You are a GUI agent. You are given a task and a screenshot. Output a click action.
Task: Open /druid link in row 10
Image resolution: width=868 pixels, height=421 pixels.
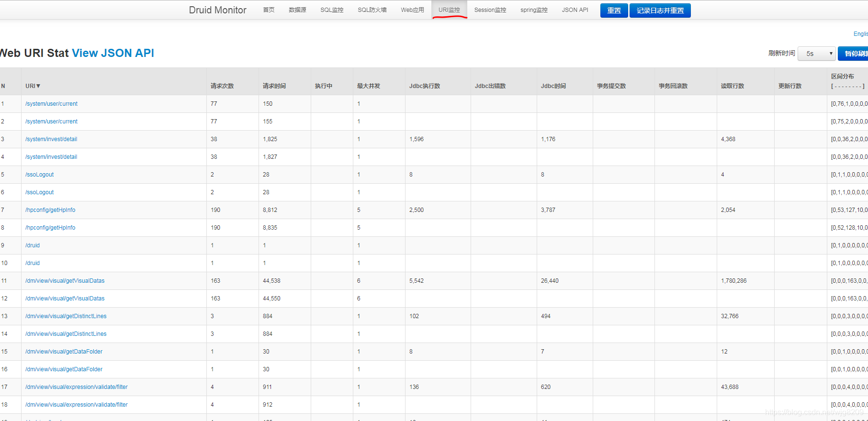[x=33, y=263]
